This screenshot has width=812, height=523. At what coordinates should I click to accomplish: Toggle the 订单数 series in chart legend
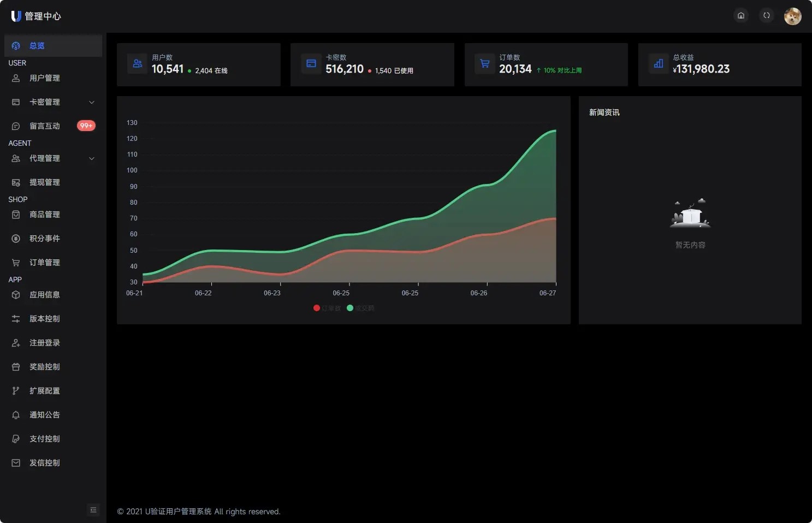click(327, 308)
